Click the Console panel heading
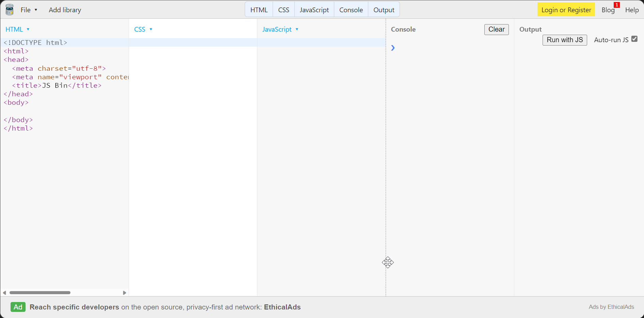Viewport: 644px width, 318px height. 403,29
